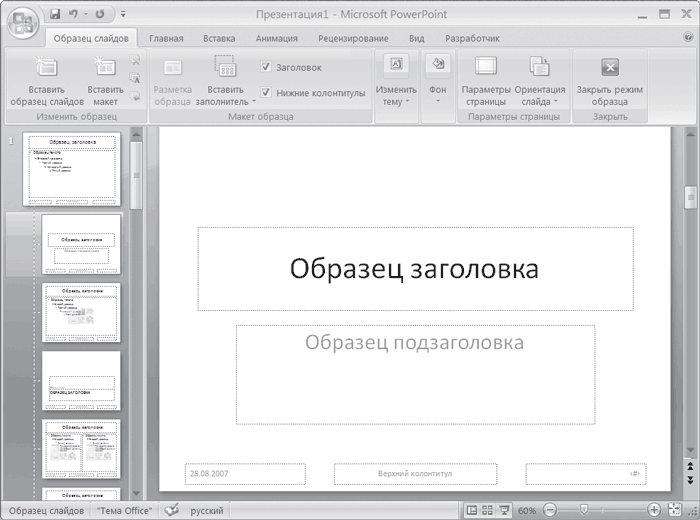This screenshot has height=520, width=700.
Task: Click the Образец заголовка title placeholder
Action: click(x=415, y=269)
